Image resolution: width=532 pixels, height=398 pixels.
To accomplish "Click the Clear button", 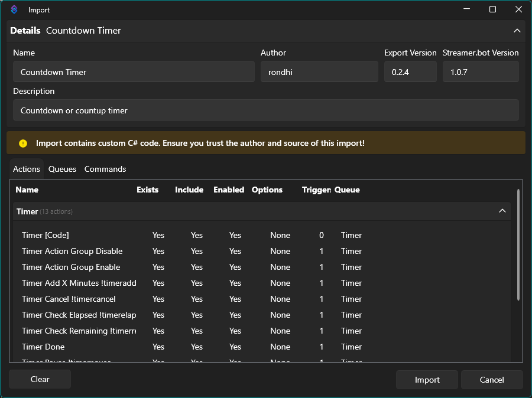I will [40, 379].
